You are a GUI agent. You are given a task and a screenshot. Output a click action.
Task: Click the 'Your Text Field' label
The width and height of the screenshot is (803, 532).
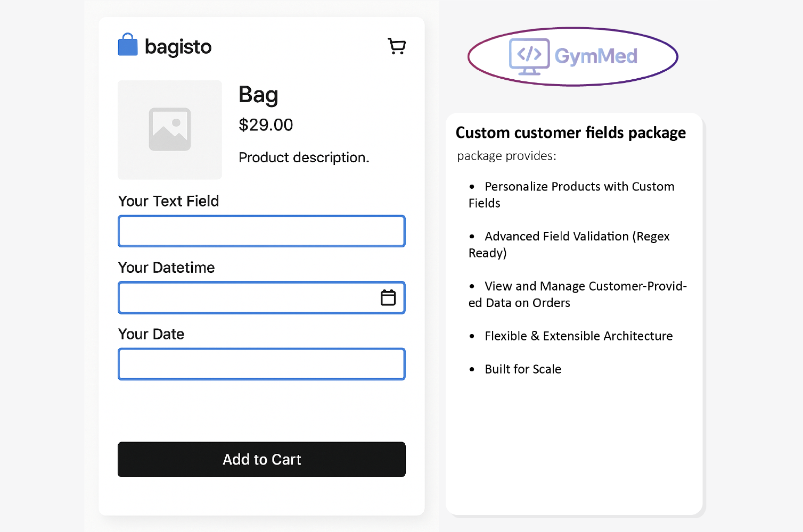pyautogui.click(x=169, y=201)
